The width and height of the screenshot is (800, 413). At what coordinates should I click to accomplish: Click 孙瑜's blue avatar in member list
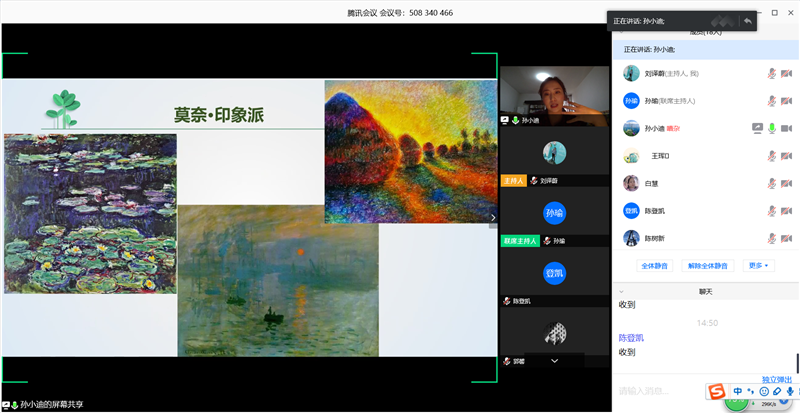pos(631,101)
